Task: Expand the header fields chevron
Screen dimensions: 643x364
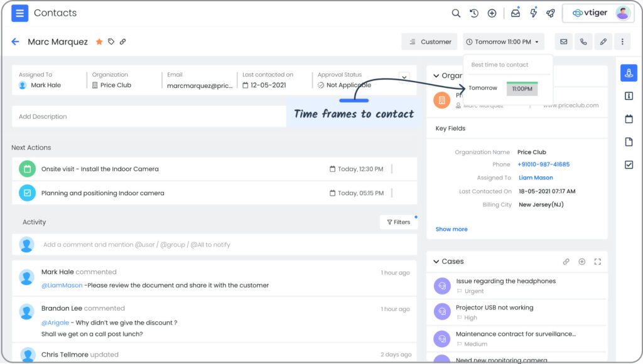Action: point(404,77)
